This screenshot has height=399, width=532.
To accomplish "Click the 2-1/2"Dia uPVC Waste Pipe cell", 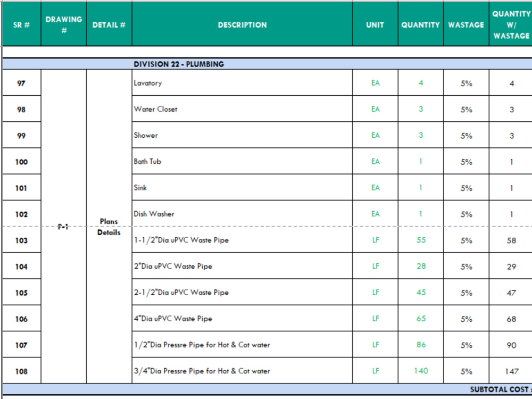I will coord(242,292).
